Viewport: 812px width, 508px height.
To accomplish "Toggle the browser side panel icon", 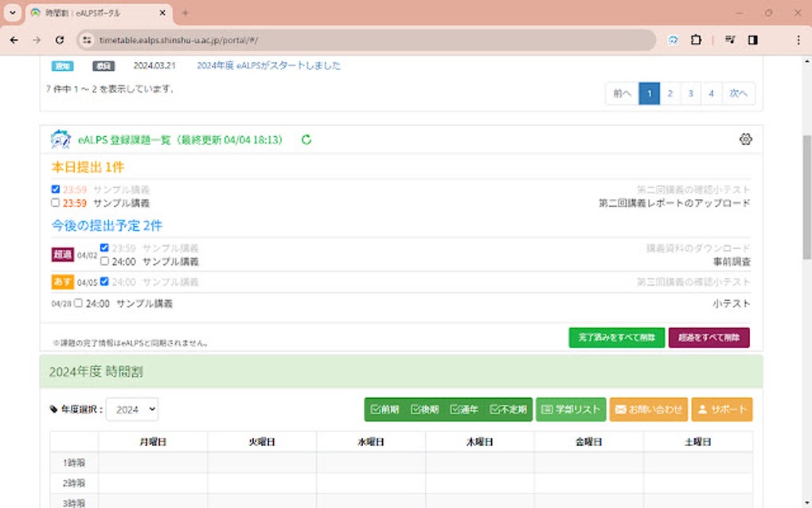I will pos(753,40).
